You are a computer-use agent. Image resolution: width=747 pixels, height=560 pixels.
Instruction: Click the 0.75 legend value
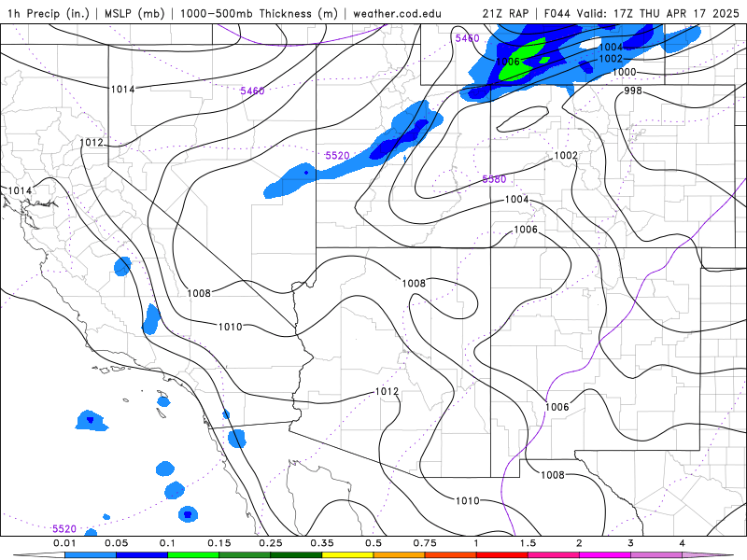tap(425, 543)
